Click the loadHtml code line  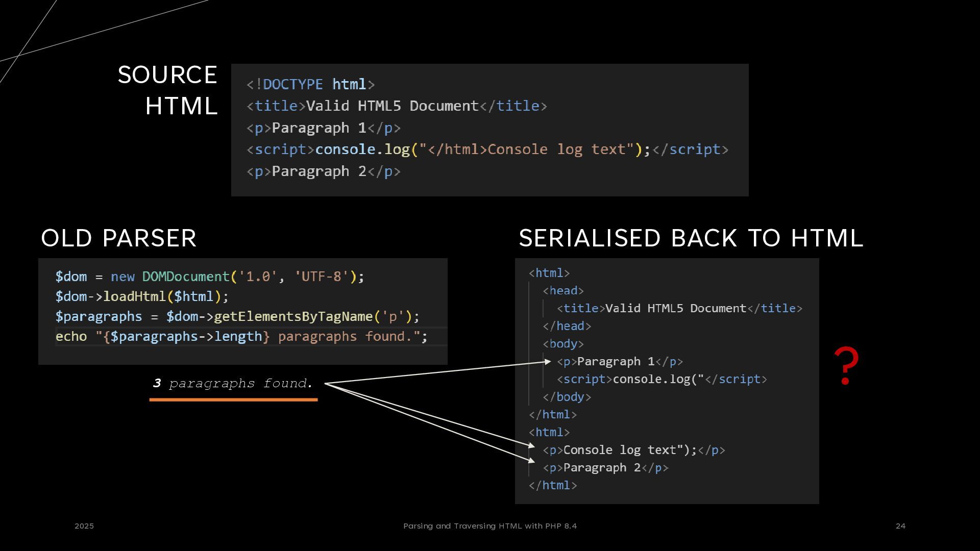tap(142, 296)
